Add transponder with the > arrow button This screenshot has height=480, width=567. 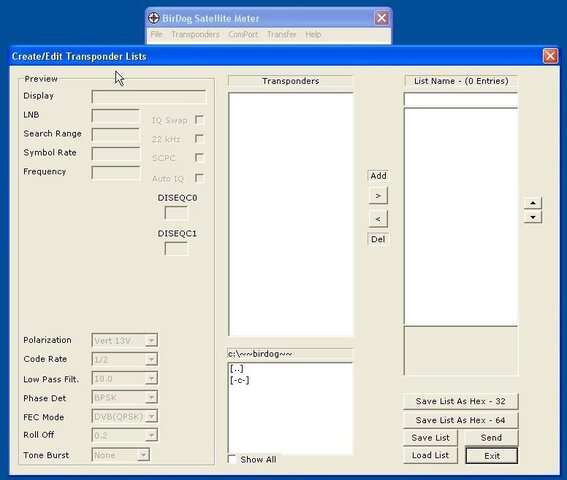[378, 196]
